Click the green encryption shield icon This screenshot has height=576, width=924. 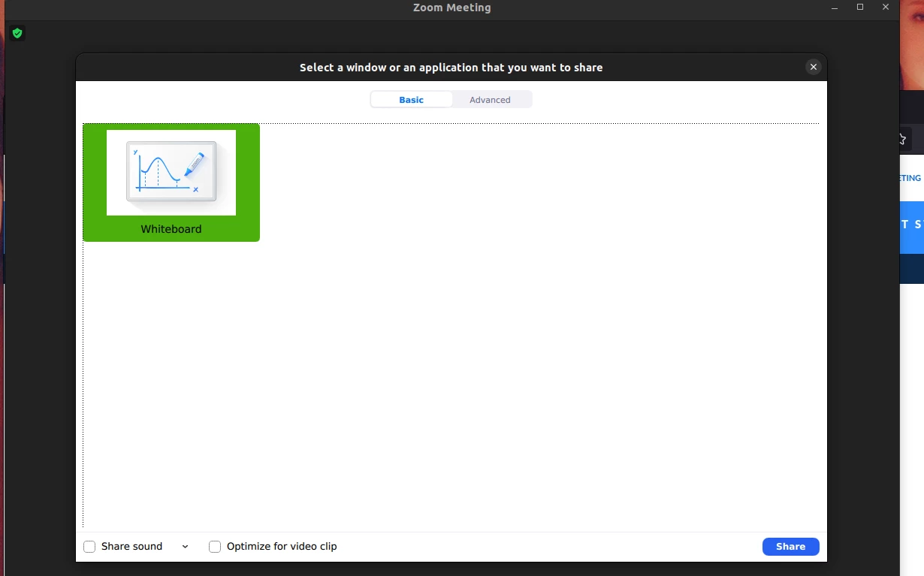pos(17,33)
